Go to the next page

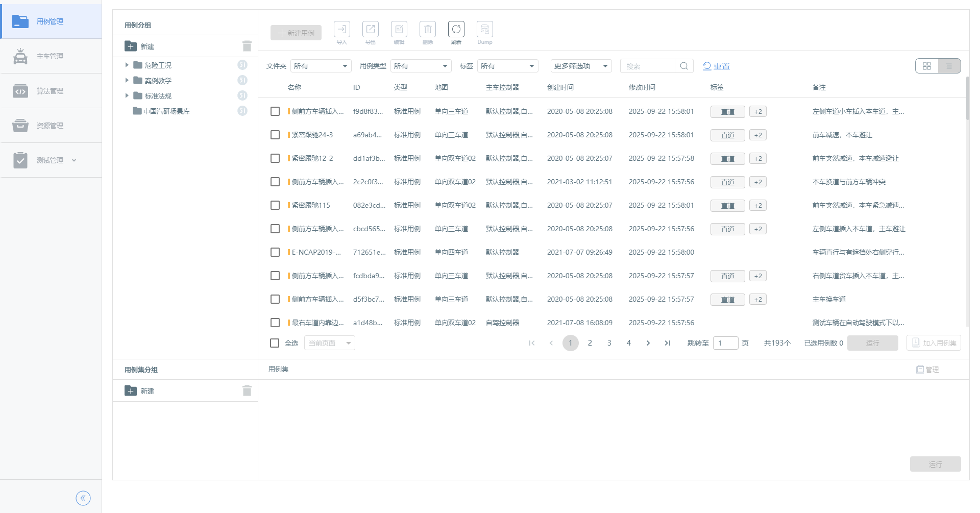point(648,343)
